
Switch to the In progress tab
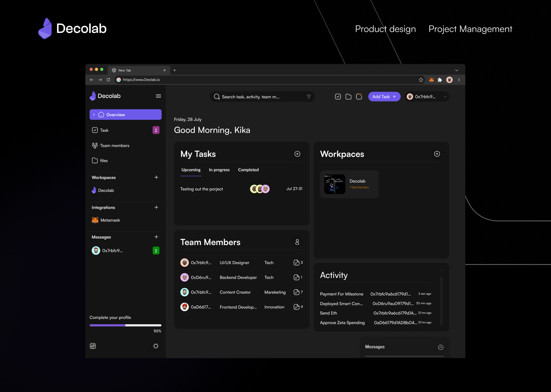(x=219, y=170)
